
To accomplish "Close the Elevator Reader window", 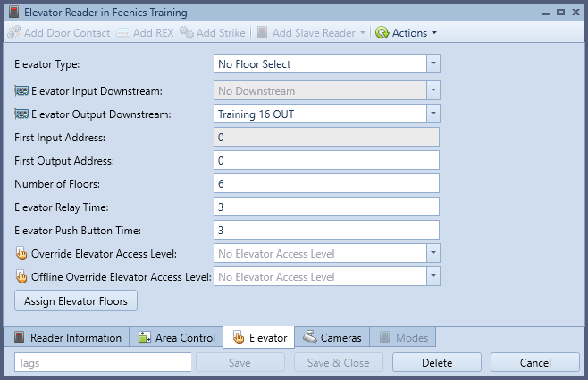I will (576, 12).
